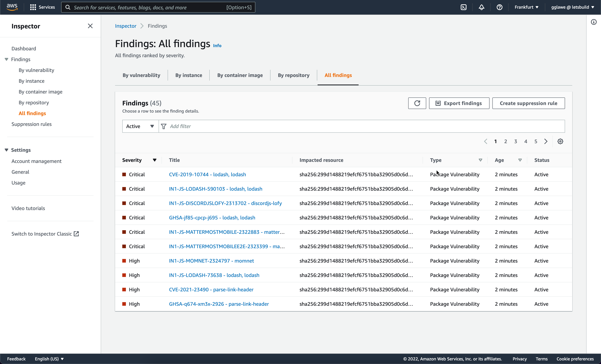Open Dashboard in the sidebar
This screenshot has height=364, width=601.
pos(24,49)
